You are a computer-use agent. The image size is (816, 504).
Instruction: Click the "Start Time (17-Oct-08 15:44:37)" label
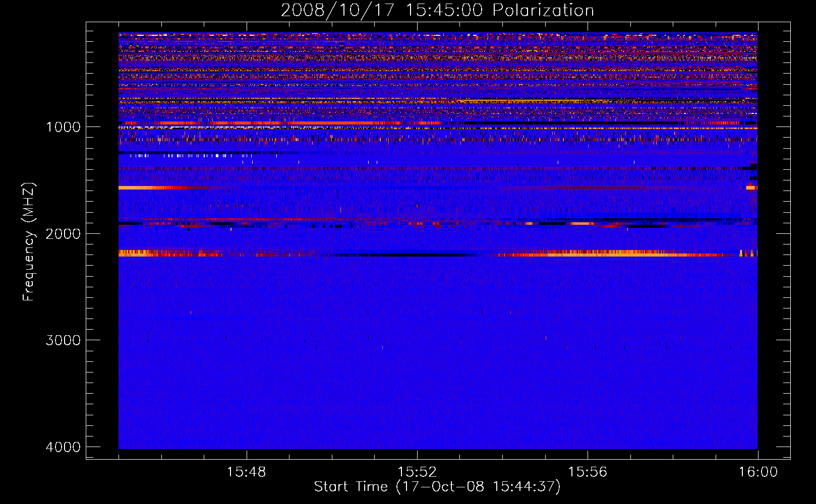tap(437, 487)
